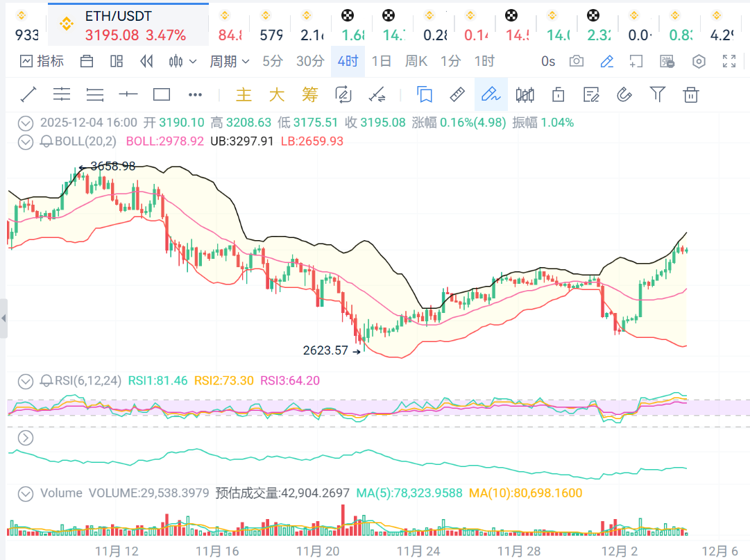This screenshot has width=750, height=560.
Task: Select the trend line drawing tool
Action: [x=28, y=94]
